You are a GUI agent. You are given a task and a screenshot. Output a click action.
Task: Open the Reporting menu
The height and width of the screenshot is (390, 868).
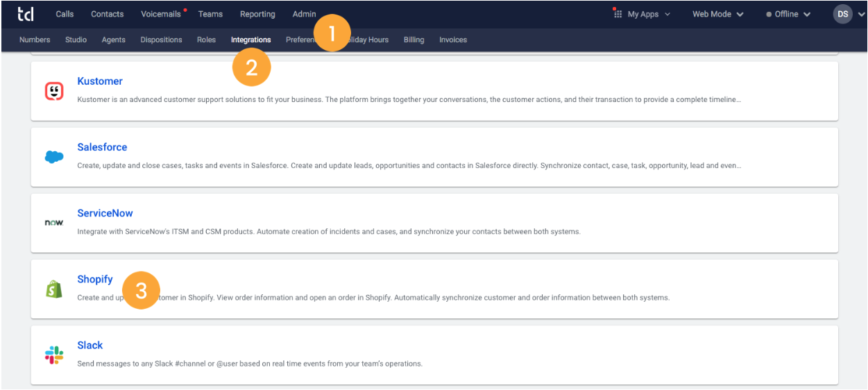point(257,14)
